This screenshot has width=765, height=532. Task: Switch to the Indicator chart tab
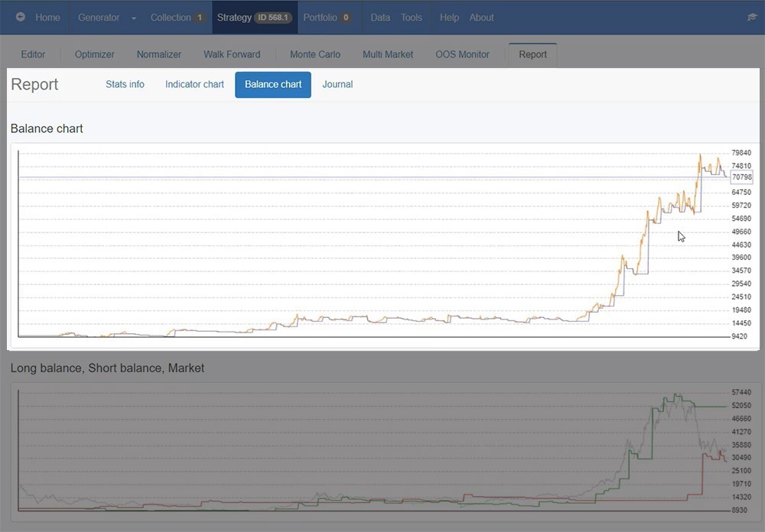pyautogui.click(x=194, y=84)
